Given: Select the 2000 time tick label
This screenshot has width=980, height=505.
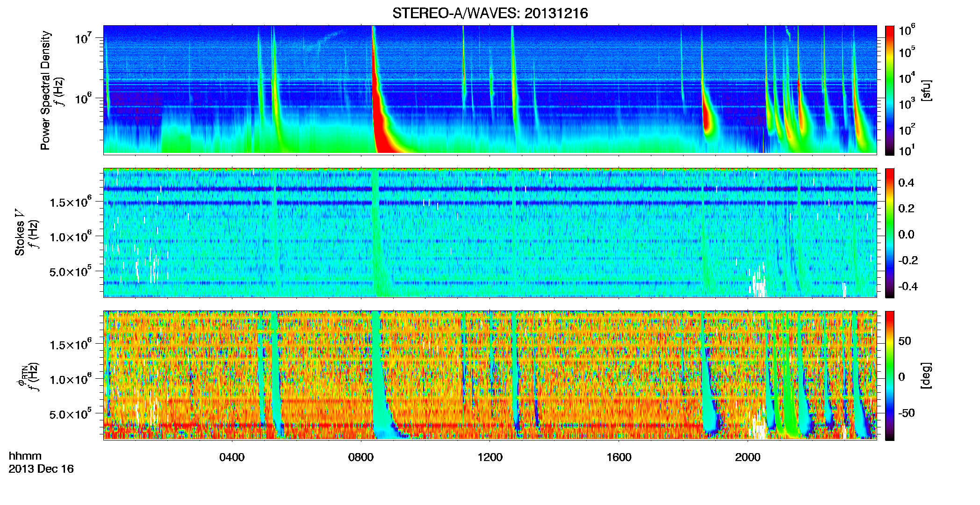Looking at the screenshot, I should tap(748, 457).
